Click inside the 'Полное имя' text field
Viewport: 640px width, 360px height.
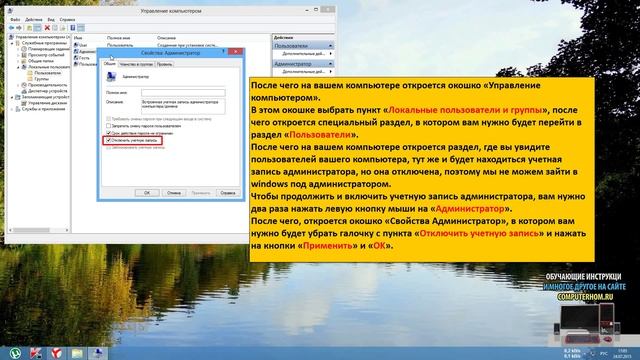click(183, 93)
